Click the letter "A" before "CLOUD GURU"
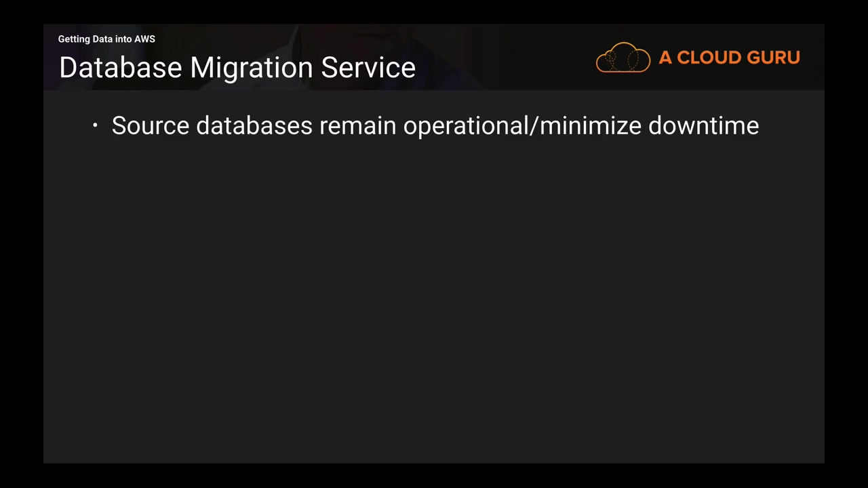This screenshot has width=868, height=488. click(x=665, y=58)
